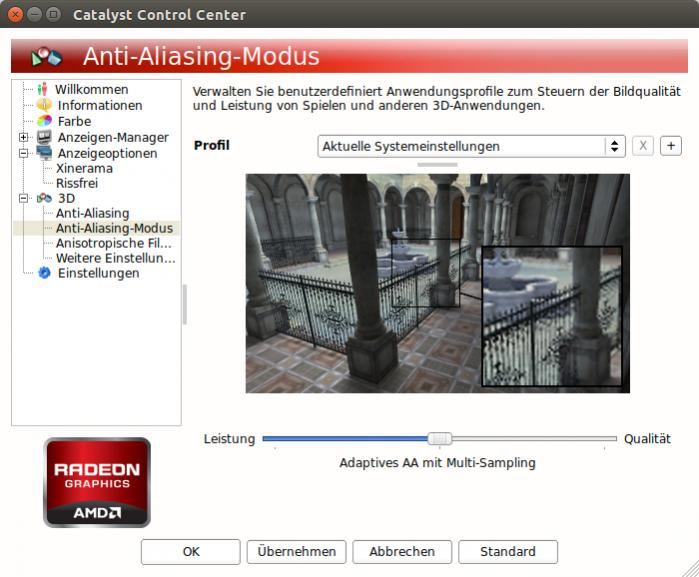The image size is (699, 577).
Task: Collapse the 3D tree node
Action: point(24,198)
